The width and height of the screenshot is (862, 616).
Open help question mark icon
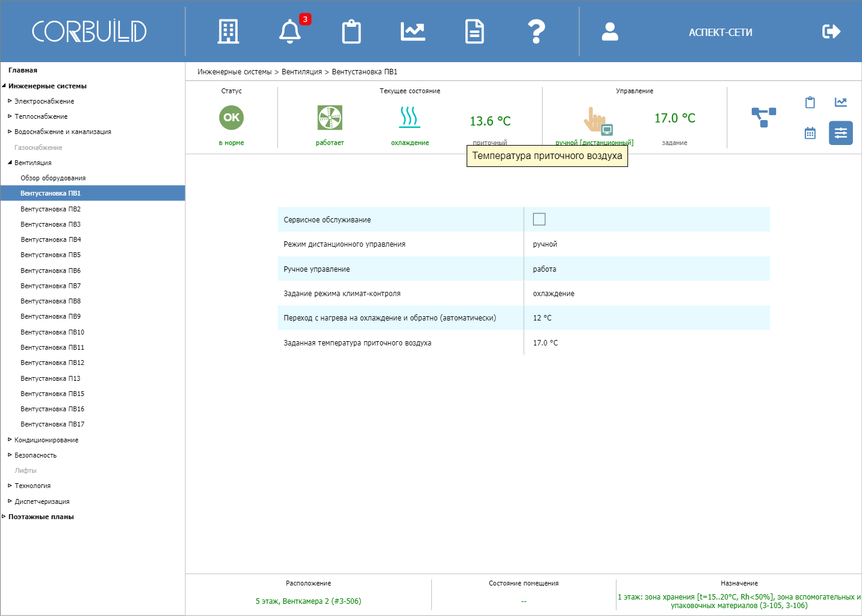coord(536,32)
